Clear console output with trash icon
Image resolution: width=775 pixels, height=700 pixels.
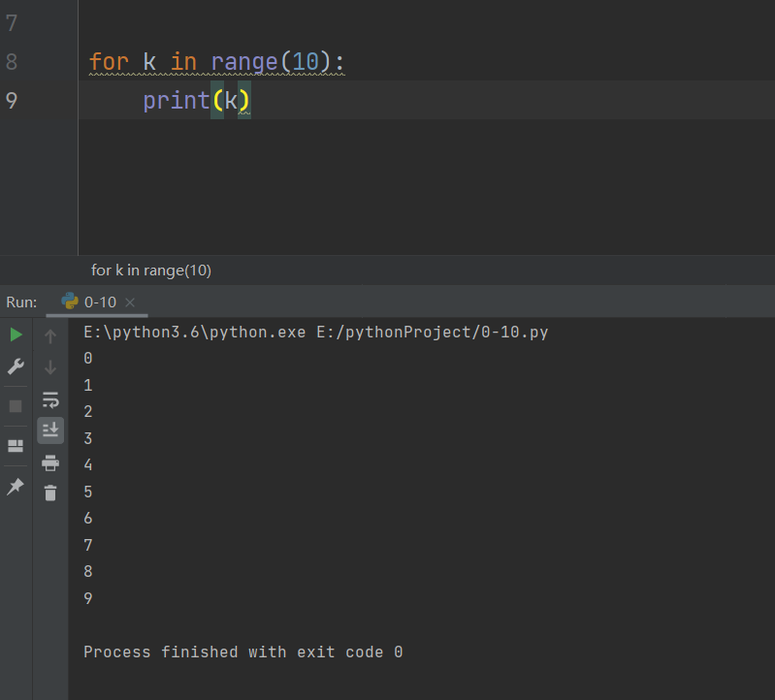pos(50,493)
